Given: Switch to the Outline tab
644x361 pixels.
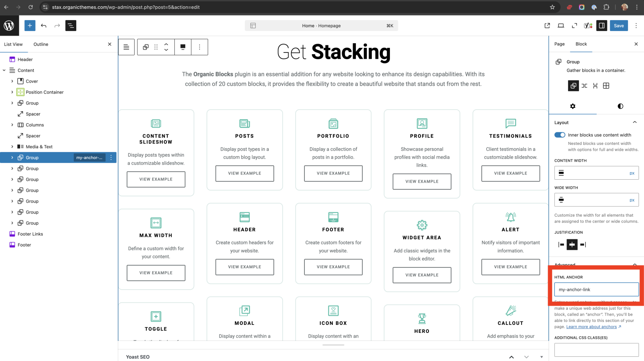Looking at the screenshot, I should pos(41,44).
